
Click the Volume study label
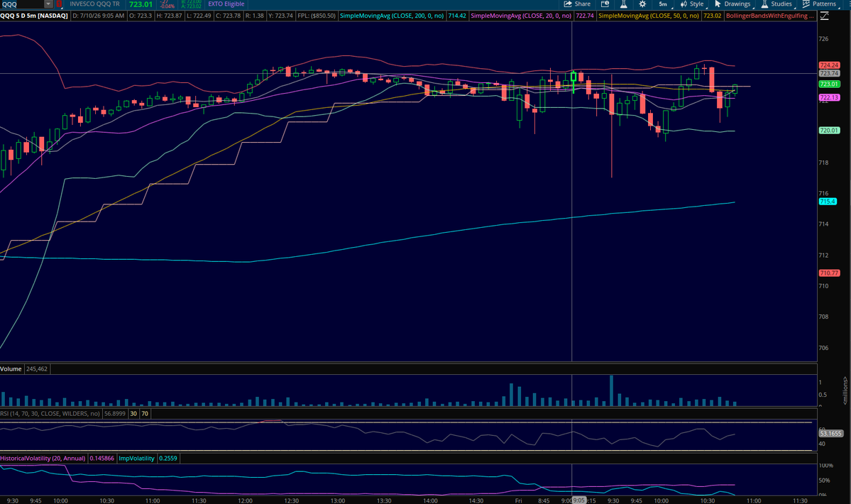pos(11,369)
